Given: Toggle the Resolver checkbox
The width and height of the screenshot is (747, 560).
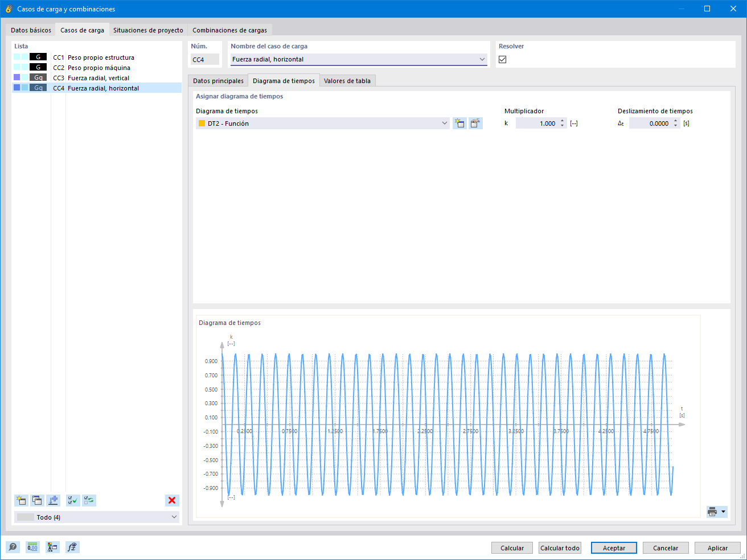Looking at the screenshot, I should (502, 59).
